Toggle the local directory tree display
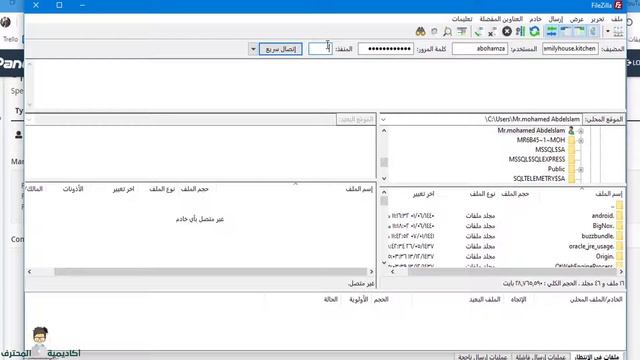Image resolution: width=640 pixels, height=360 pixels. coord(580,31)
